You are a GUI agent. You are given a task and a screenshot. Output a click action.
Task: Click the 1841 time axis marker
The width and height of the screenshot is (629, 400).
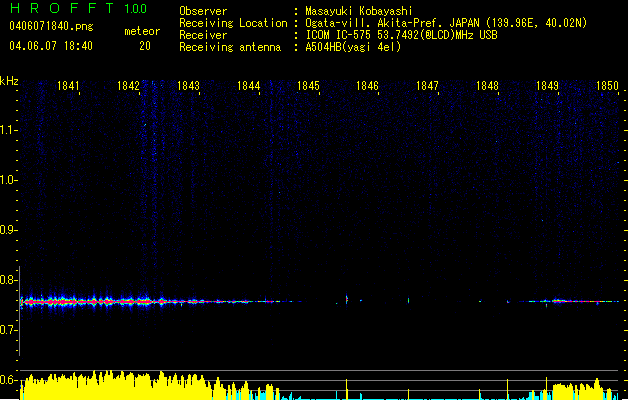[68, 86]
